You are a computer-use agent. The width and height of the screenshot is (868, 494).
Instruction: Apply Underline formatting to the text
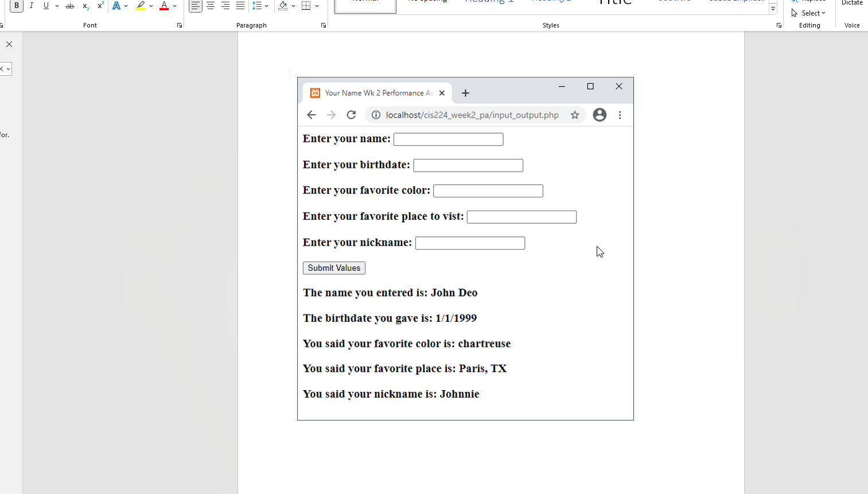[x=46, y=6]
